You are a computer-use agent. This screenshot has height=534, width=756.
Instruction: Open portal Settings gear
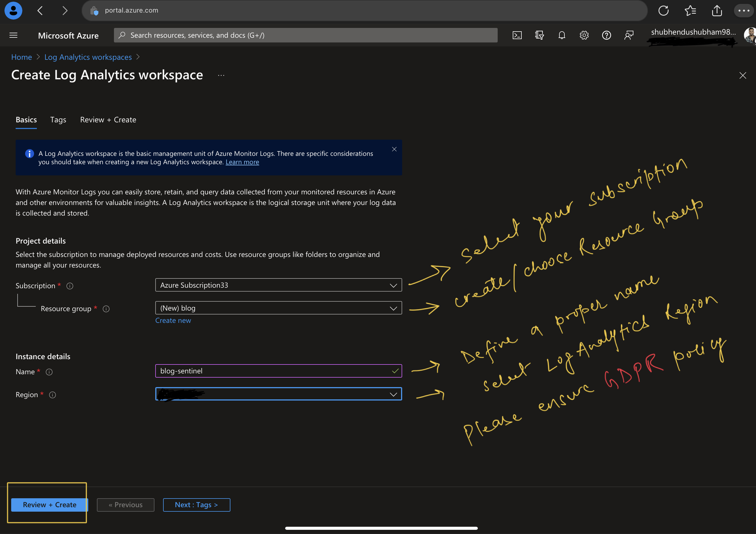tap(584, 35)
